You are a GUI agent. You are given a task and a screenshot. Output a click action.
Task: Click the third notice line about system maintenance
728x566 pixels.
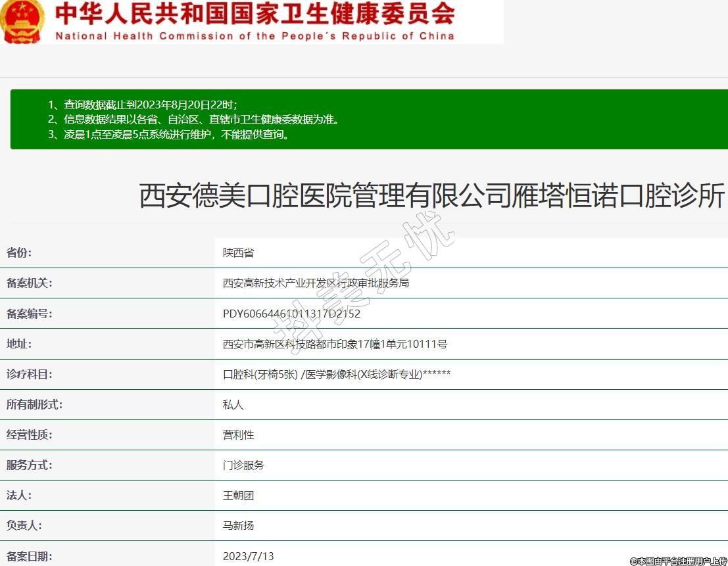tap(168, 135)
